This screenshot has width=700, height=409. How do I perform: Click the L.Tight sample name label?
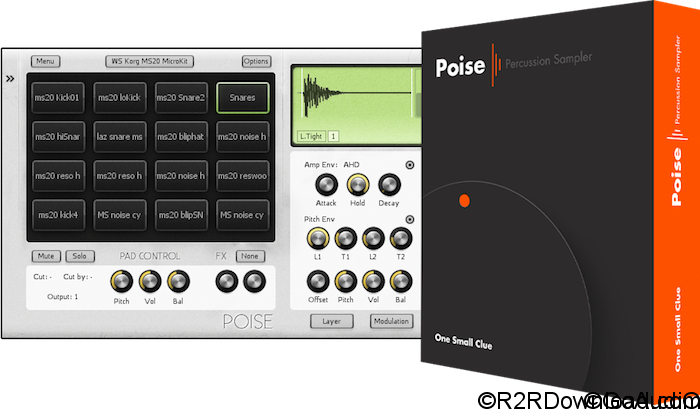click(x=311, y=136)
